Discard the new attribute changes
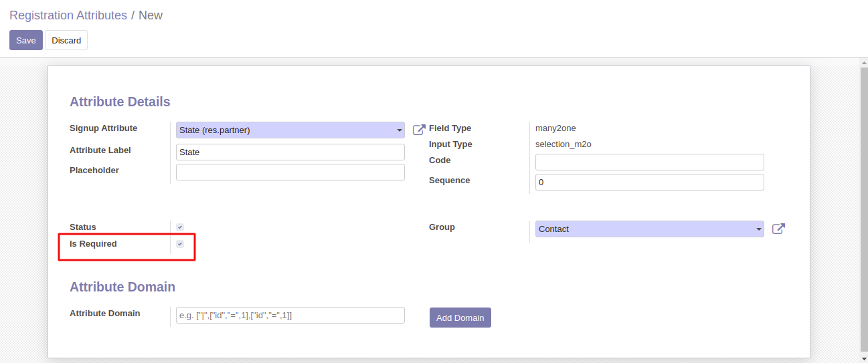The height and width of the screenshot is (363, 868). (66, 40)
